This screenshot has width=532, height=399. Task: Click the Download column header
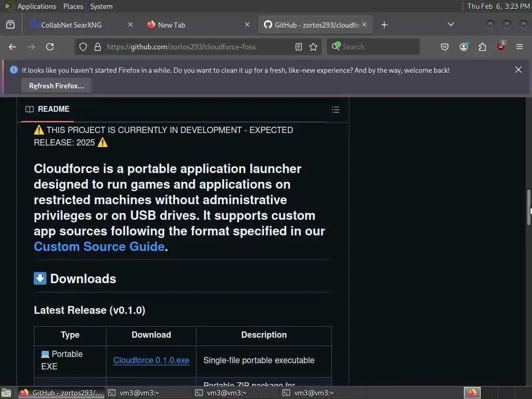[x=151, y=335]
